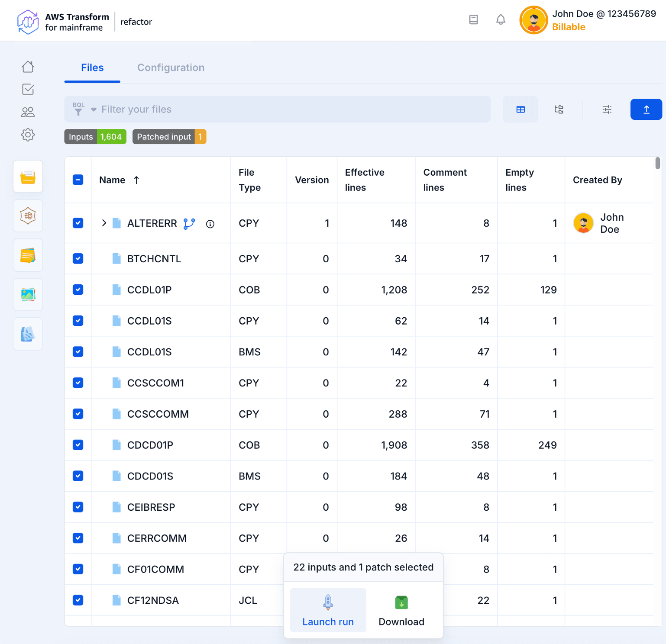This screenshot has height=644, width=666.
Task: Deselect the CDCD01P row checkbox
Action: 78,445
